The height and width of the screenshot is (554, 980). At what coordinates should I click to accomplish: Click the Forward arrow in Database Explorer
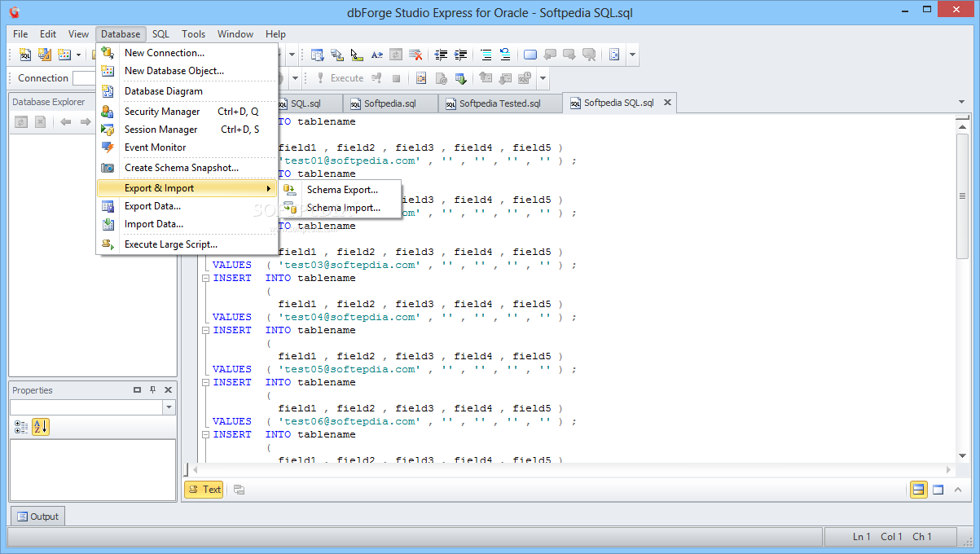point(85,122)
